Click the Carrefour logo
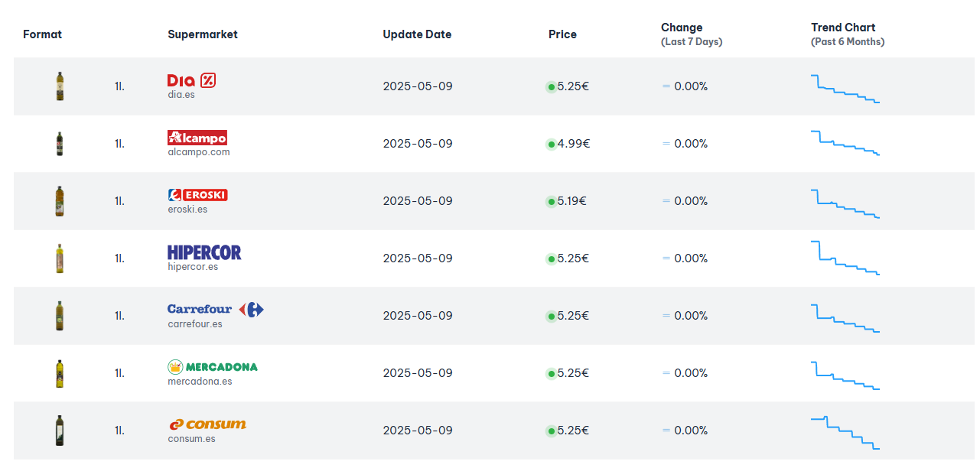Screen dimensions: 980x468 coord(216,309)
